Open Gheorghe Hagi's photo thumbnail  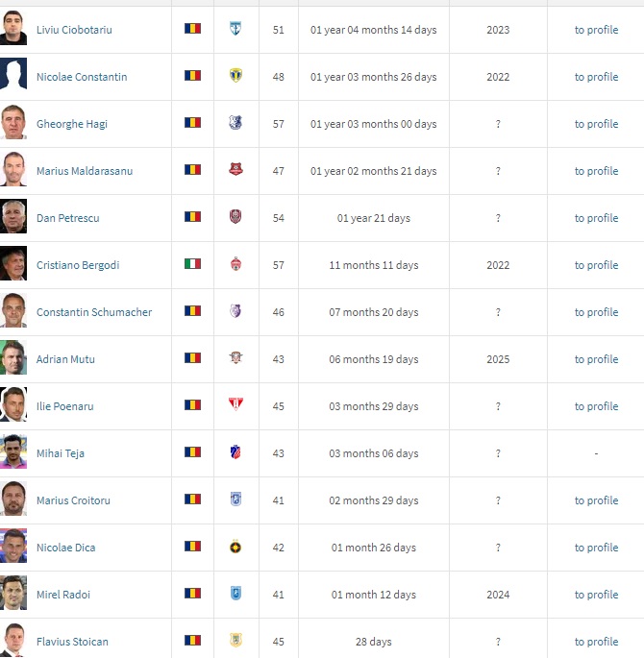13,124
